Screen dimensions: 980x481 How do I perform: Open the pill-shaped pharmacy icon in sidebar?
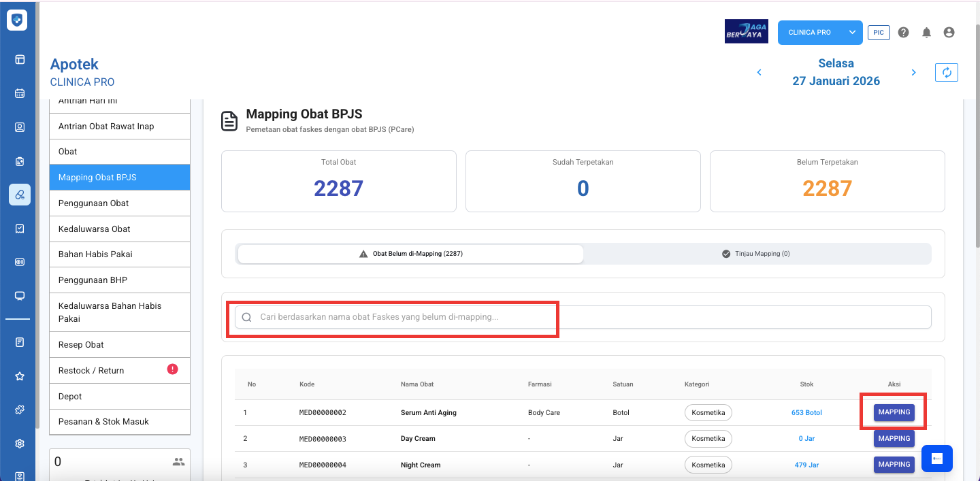20,195
